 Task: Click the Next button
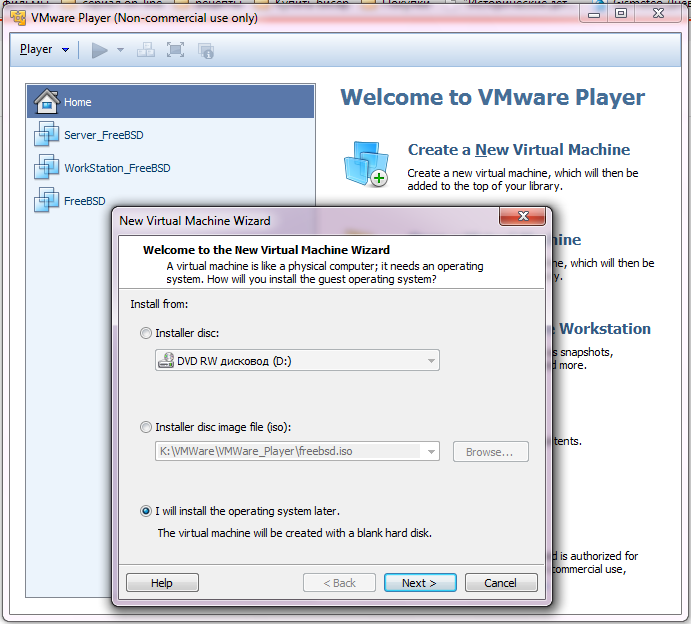[x=420, y=583]
